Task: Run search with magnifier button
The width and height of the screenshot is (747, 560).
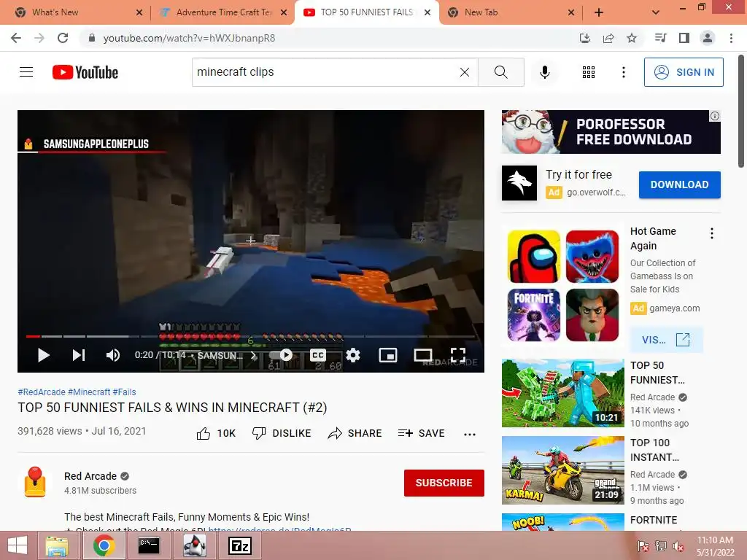Action: point(500,72)
